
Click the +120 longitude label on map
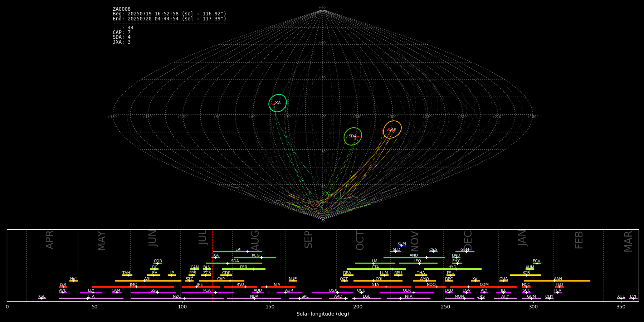[182, 117]
